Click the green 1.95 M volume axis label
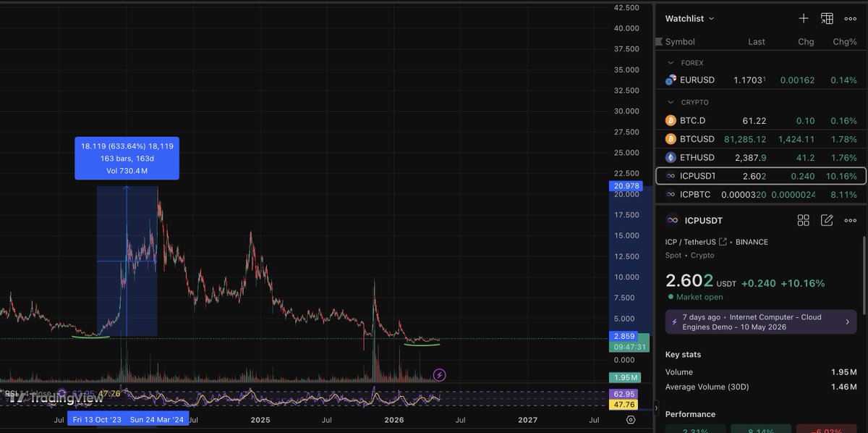The width and height of the screenshot is (868, 433). 626,378
